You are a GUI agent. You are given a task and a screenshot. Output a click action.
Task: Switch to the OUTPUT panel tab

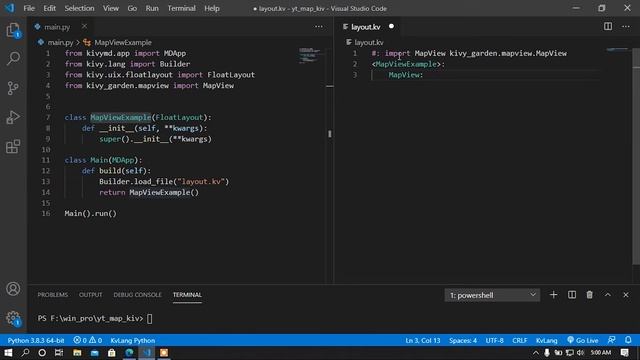(x=91, y=295)
